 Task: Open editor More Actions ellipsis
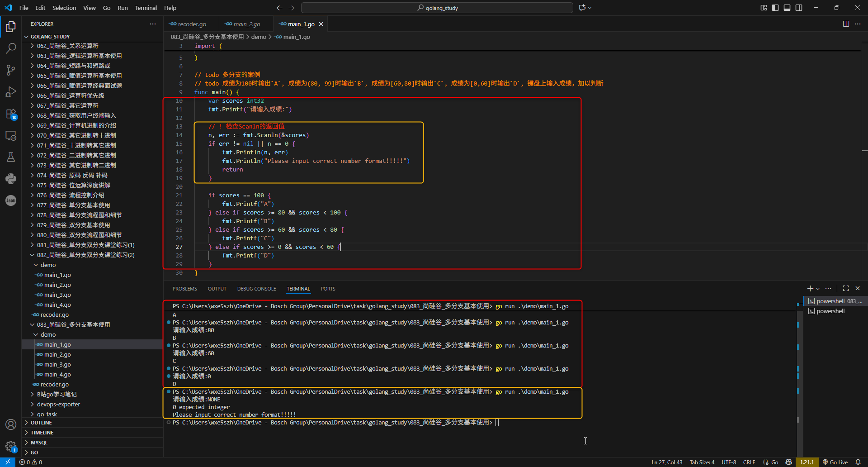point(858,24)
